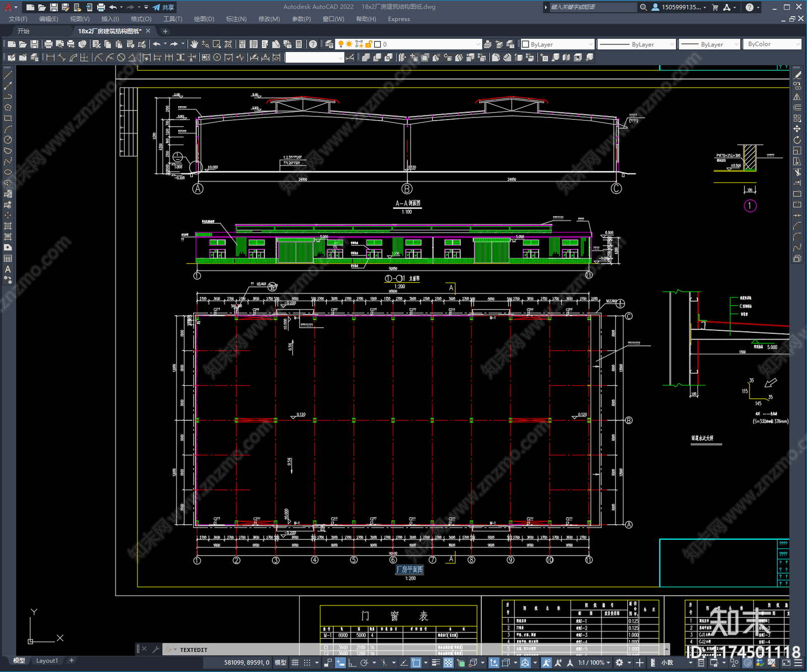Click the Undo arrow in standard toolbar
This screenshot has height=672, width=807.
point(157,44)
